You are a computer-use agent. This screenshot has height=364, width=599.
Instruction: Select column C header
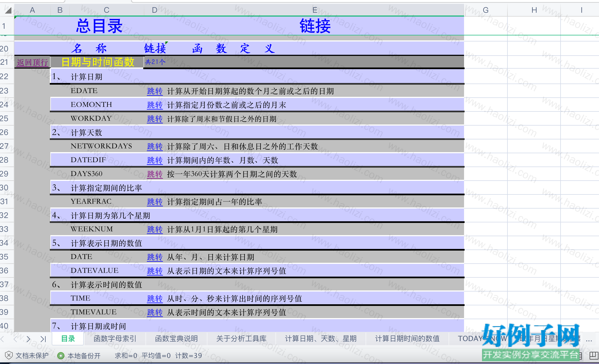tap(106, 10)
